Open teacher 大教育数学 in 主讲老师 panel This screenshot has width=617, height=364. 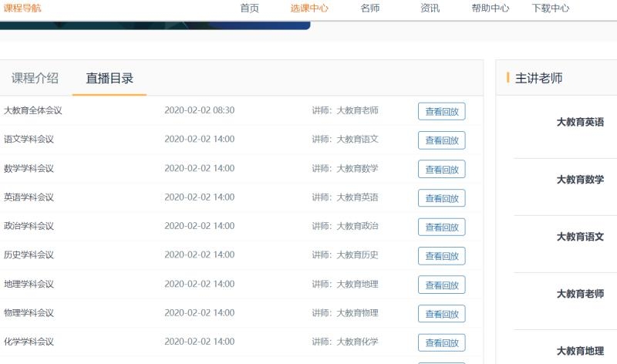[580, 180]
